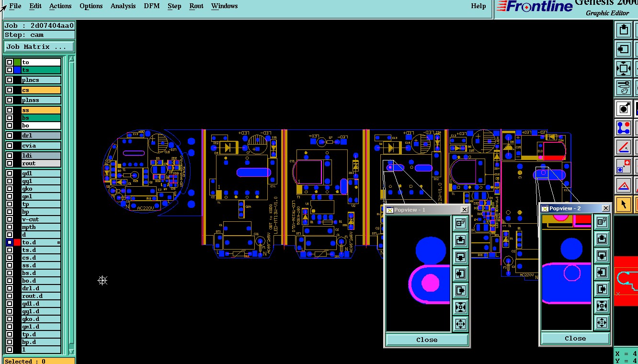Pan right in Popview 1

pos(460,290)
